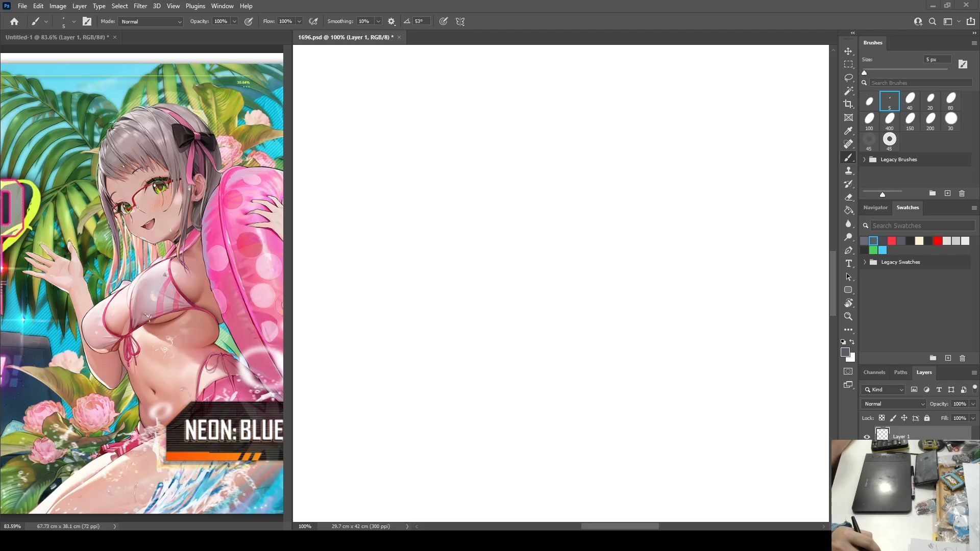Image resolution: width=980 pixels, height=551 pixels.
Task: Create new swatch group folder
Action: tap(933, 358)
